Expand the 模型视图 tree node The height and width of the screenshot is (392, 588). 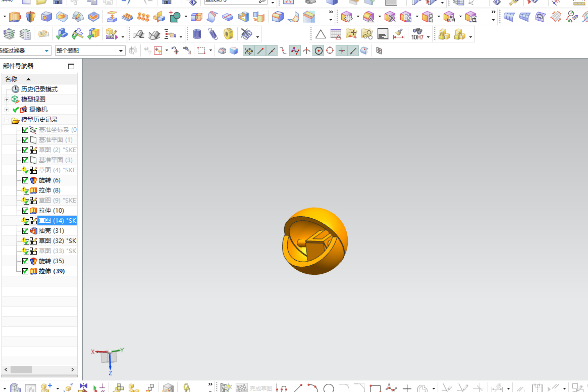[x=7, y=100]
